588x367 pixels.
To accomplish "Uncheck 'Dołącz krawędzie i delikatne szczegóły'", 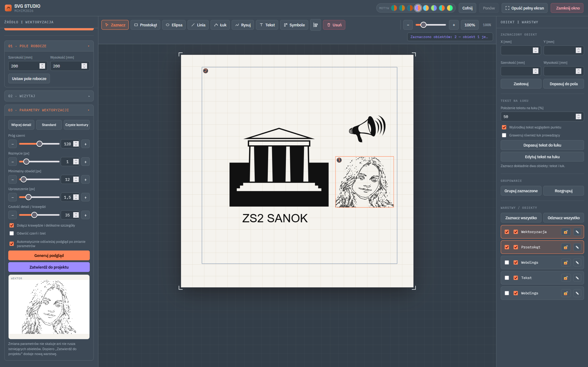I will [12, 225].
